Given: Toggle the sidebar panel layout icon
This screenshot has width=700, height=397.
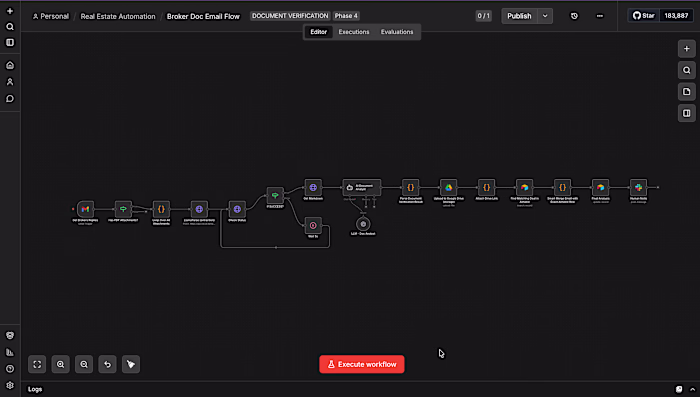Looking at the screenshot, I should point(10,42).
